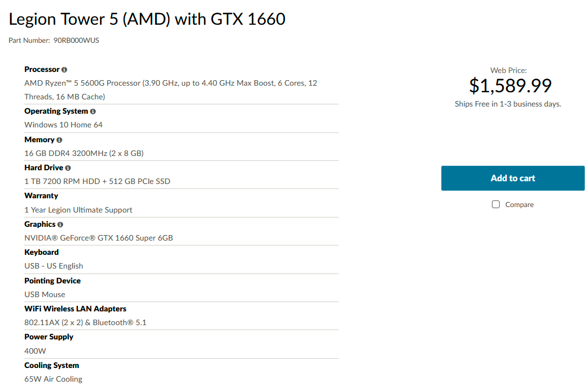Screen dimensions: 588x385
Task: Open the Graphics info icon
Action: (x=60, y=225)
